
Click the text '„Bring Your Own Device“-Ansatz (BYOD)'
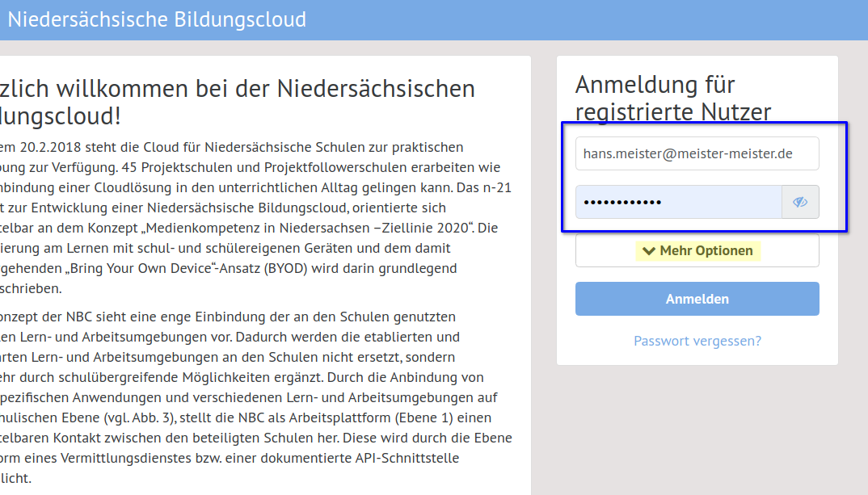(188, 269)
